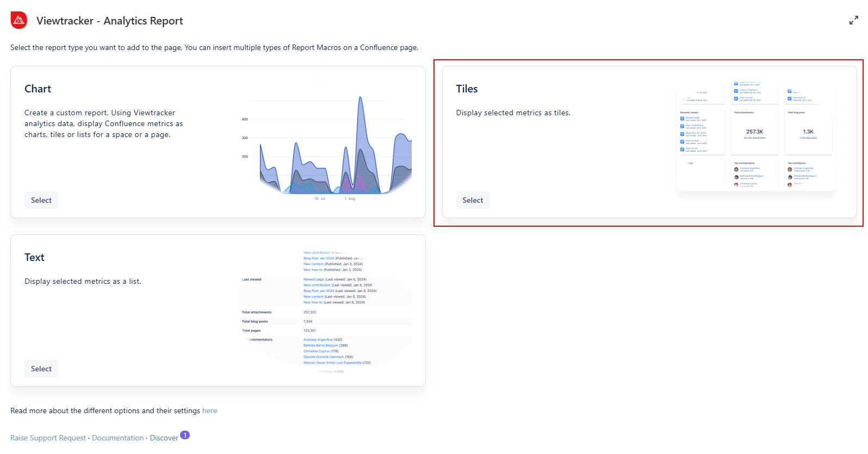Click the Tiles dashboard preview image
The width and height of the screenshot is (868, 454).
(x=755, y=136)
